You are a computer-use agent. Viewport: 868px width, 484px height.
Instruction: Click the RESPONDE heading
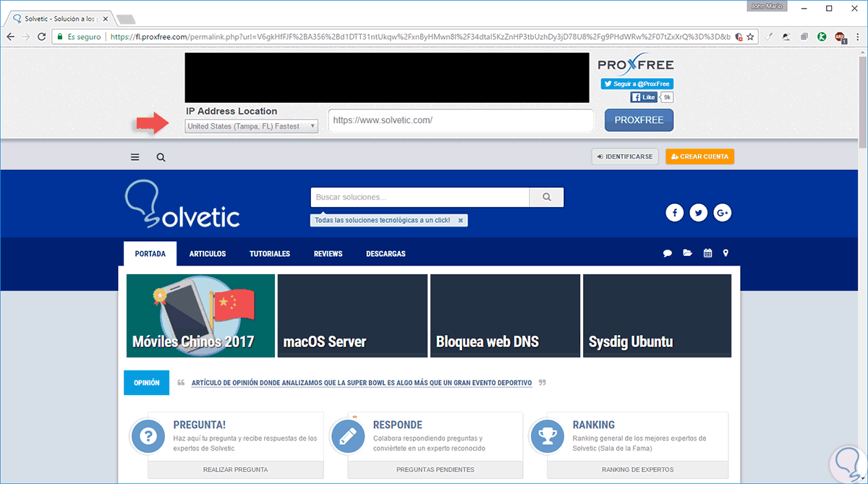click(x=398, y=425)
